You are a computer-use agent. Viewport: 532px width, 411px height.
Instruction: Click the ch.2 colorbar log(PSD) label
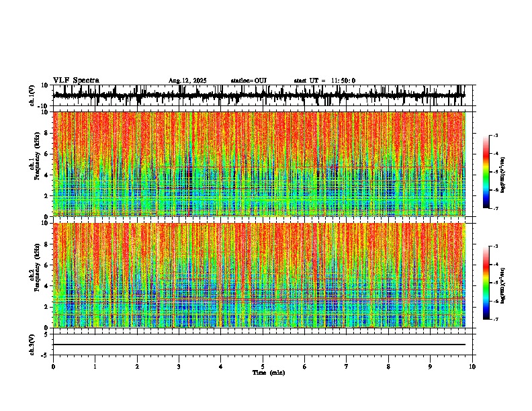point(503,286)
